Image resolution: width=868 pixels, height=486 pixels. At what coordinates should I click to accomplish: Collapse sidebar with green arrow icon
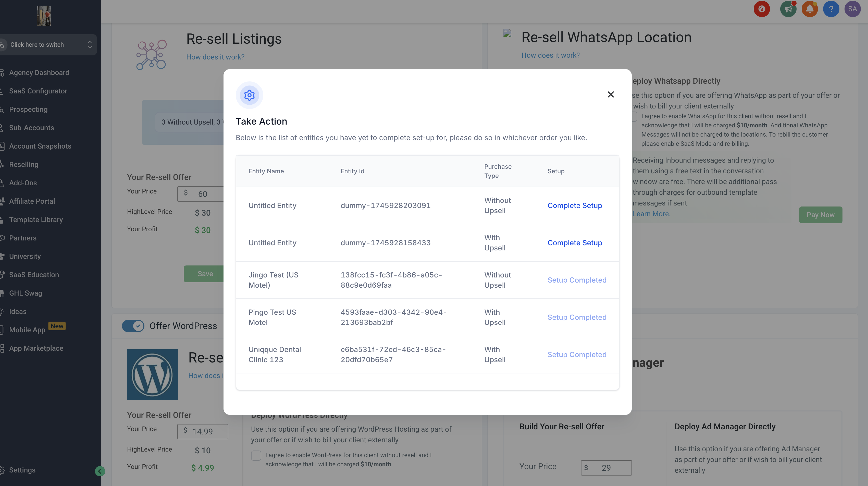pos(100,471)
